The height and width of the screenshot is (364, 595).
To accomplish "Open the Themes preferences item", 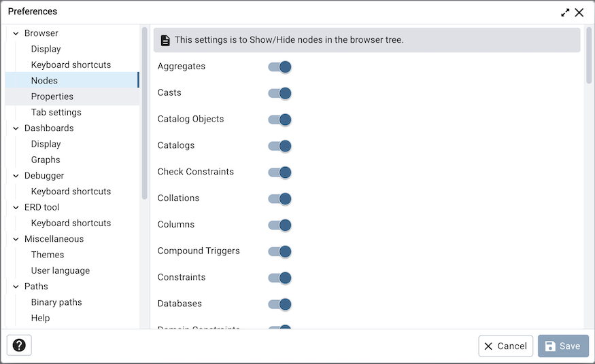I will click(x=48, y=255).
